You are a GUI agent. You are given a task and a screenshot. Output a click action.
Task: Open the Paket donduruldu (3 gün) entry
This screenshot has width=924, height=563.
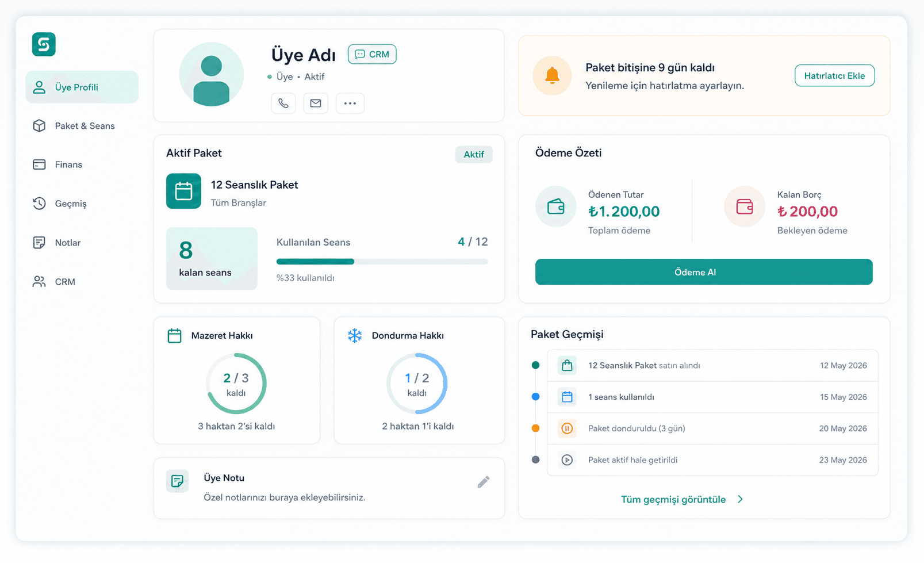(712, 428)
